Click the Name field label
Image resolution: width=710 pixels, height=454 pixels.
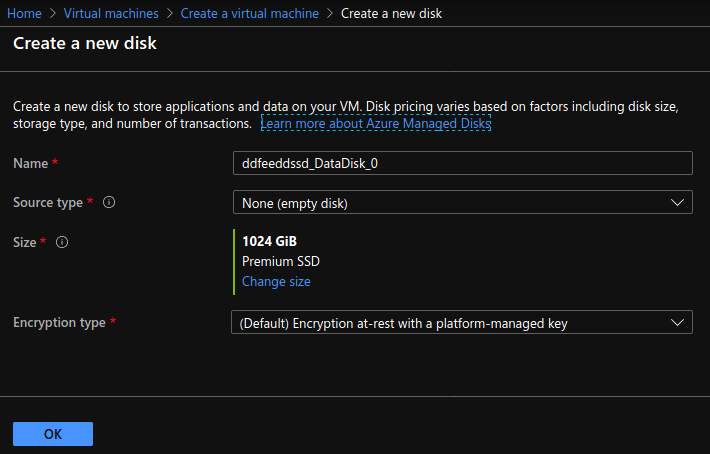click(31, 162)
